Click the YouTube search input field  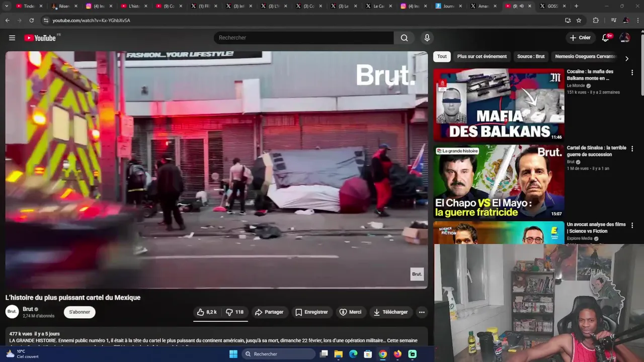(304, 38)
